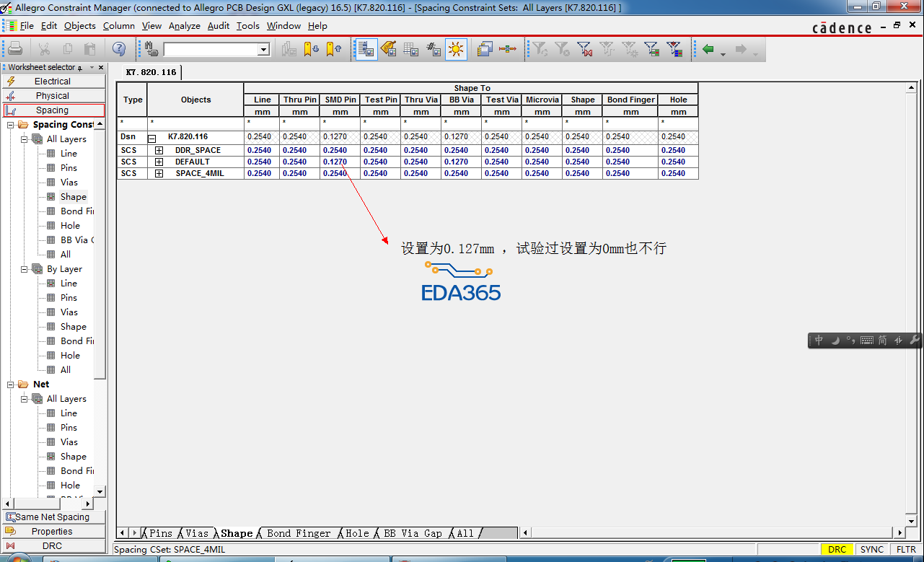Click the plain gray grid toolbar icon
Screen dimensions: 924x562
click(x=411, y=49)
